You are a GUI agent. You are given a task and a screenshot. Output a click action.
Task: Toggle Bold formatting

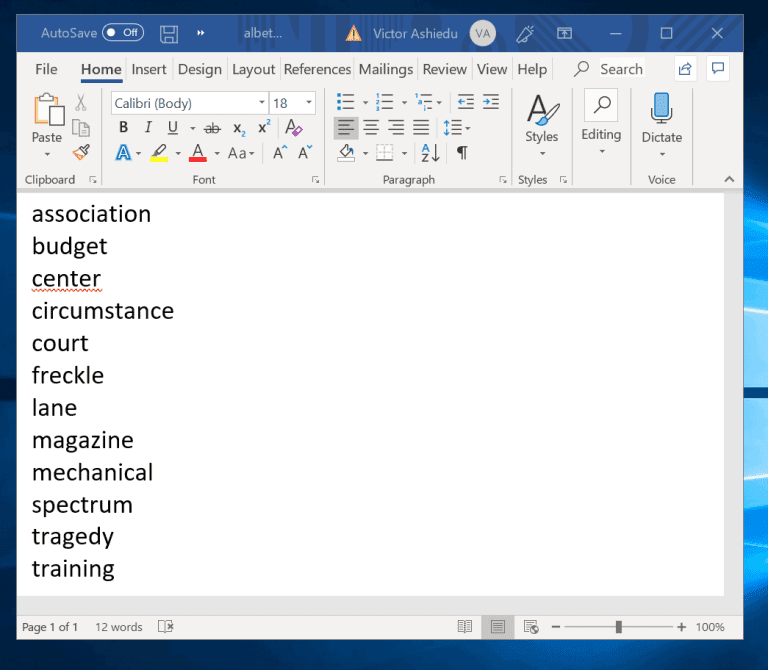coord(123,128)
